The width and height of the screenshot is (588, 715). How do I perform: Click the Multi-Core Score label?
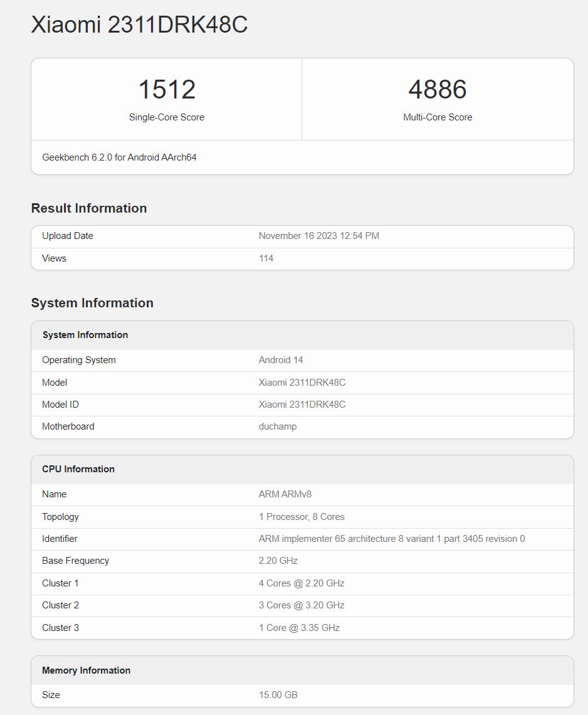click(438, 117)
